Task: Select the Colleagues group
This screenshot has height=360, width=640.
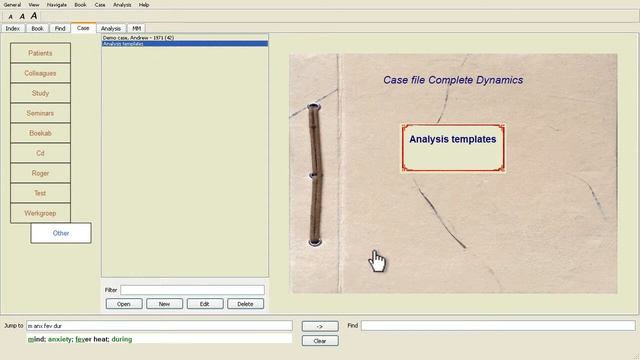Action: [x=40, y=73]
